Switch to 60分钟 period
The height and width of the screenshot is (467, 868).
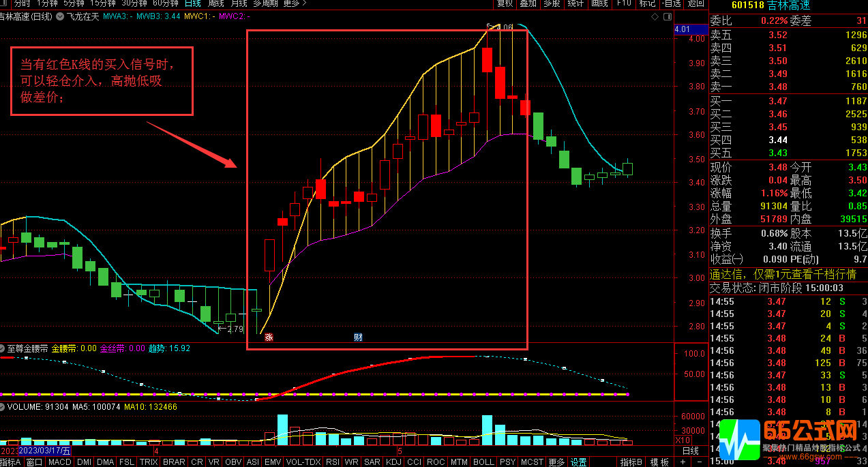coord(166,3)
